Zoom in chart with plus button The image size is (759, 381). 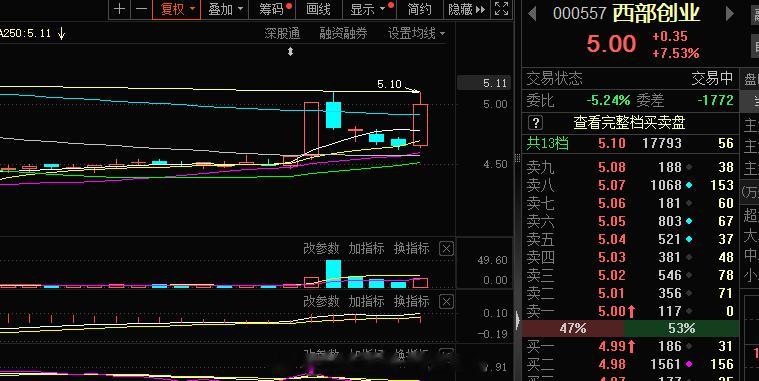(x=120, y=9)
